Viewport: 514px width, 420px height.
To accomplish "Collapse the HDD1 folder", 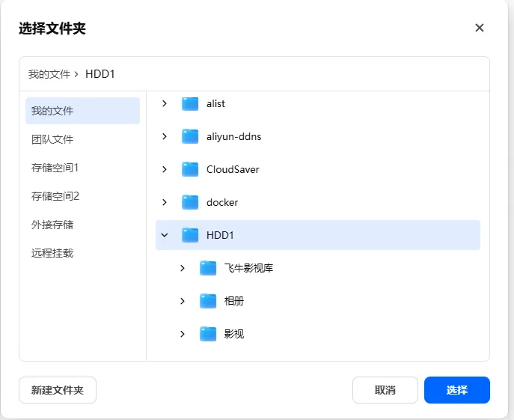I will pos(165,235).
